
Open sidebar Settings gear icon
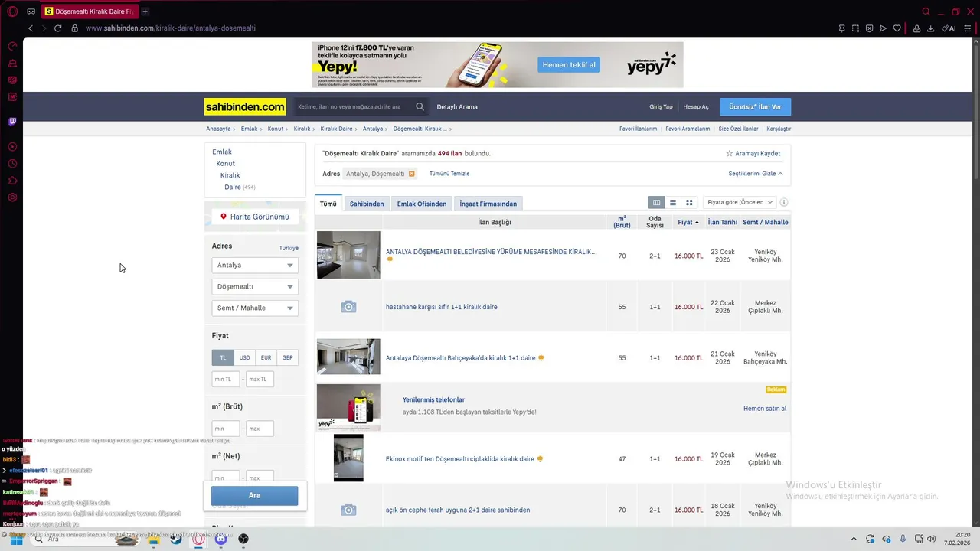pos(12,197)
